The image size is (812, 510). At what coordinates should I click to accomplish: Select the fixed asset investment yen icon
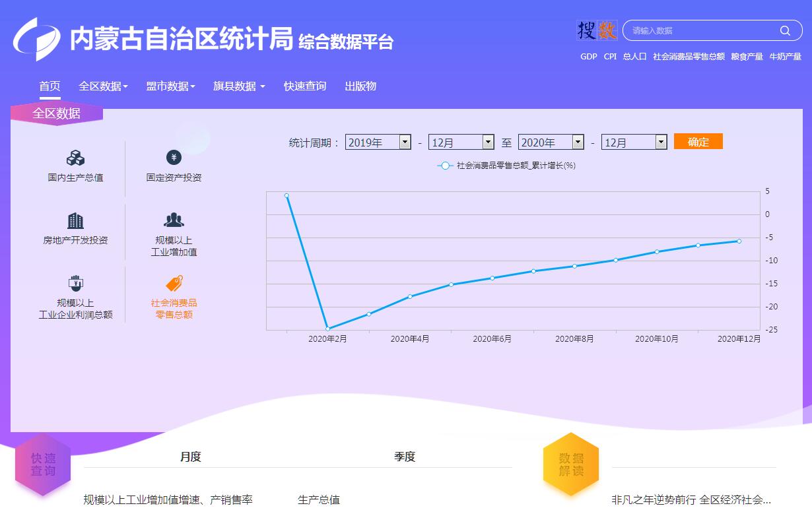pyautogui.click(x=174, y=157)
